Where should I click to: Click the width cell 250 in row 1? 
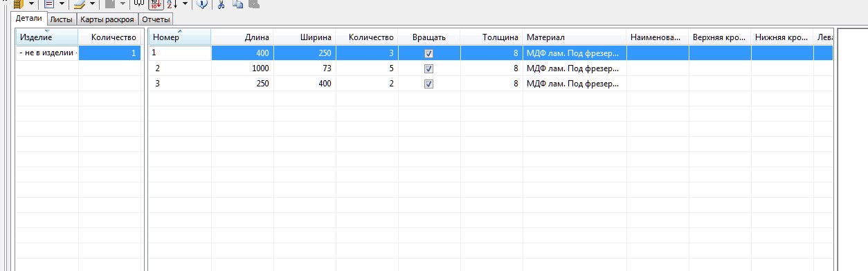pyautogui.click(x=305, y=53)
